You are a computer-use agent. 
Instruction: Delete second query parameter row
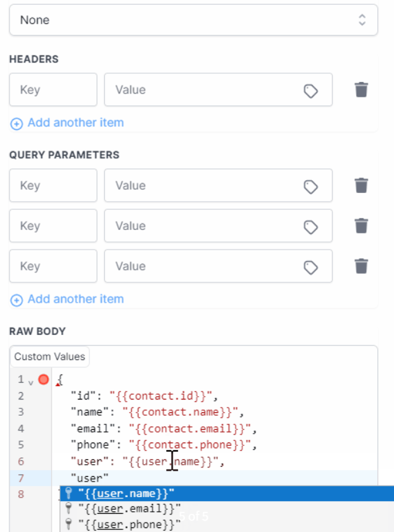[x=361, y=225]
